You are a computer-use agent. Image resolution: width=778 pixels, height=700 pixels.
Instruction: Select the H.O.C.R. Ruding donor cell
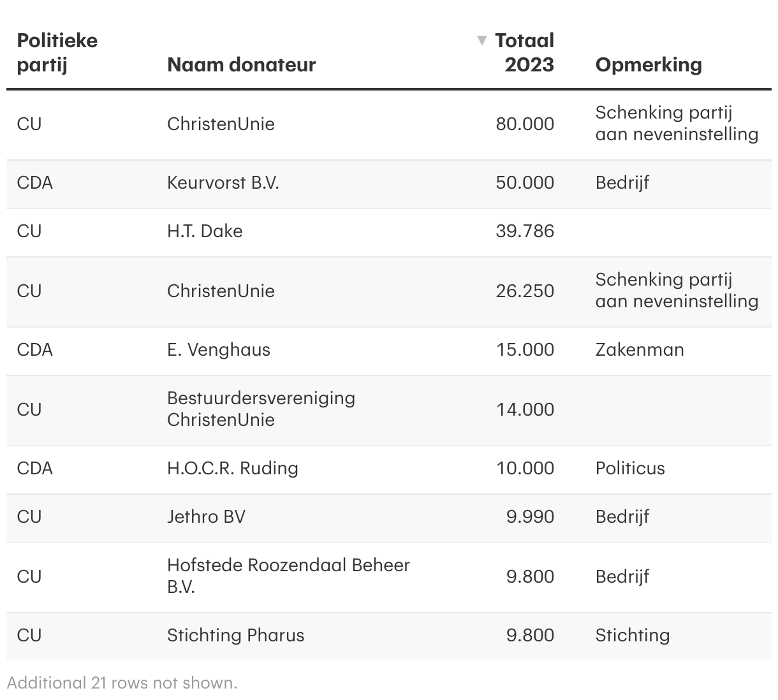[x=232, y=468]
